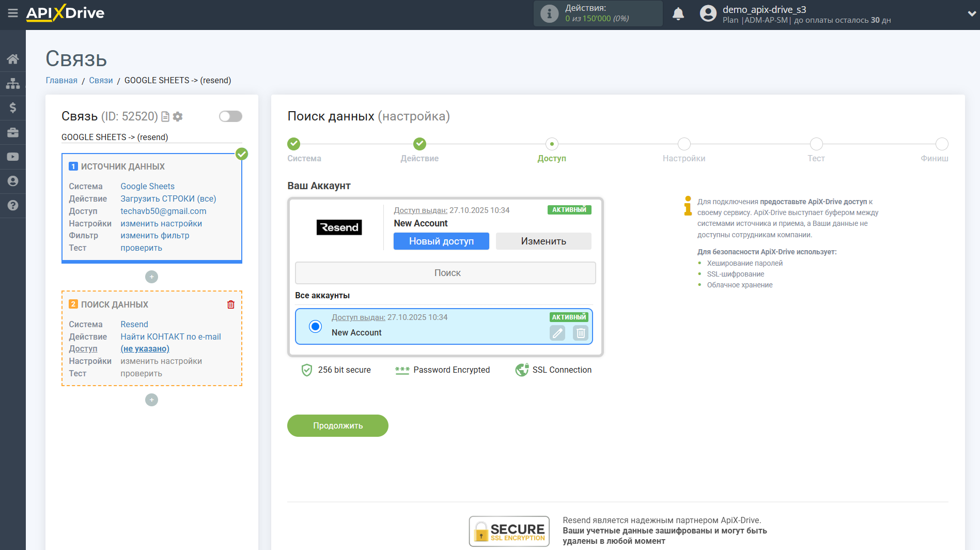Open the home icon in the sidebar
980x550 pixels.
pyautogui.click(x=12, y=59)
